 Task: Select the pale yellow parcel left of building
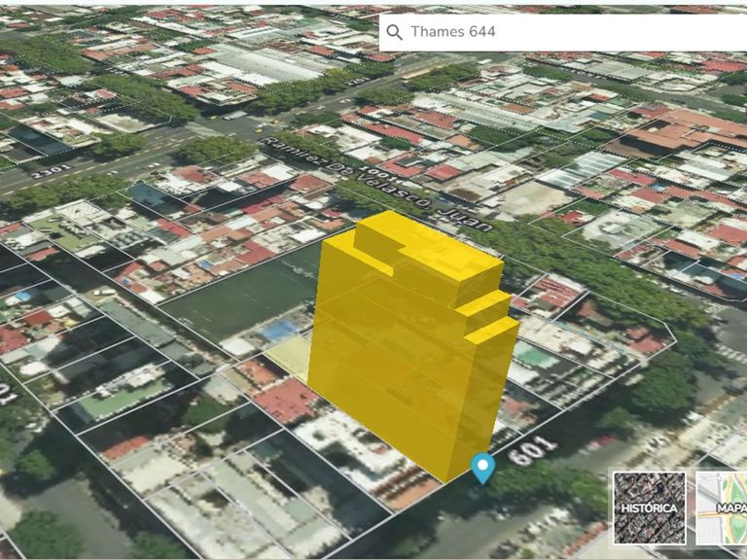point(289,358)
